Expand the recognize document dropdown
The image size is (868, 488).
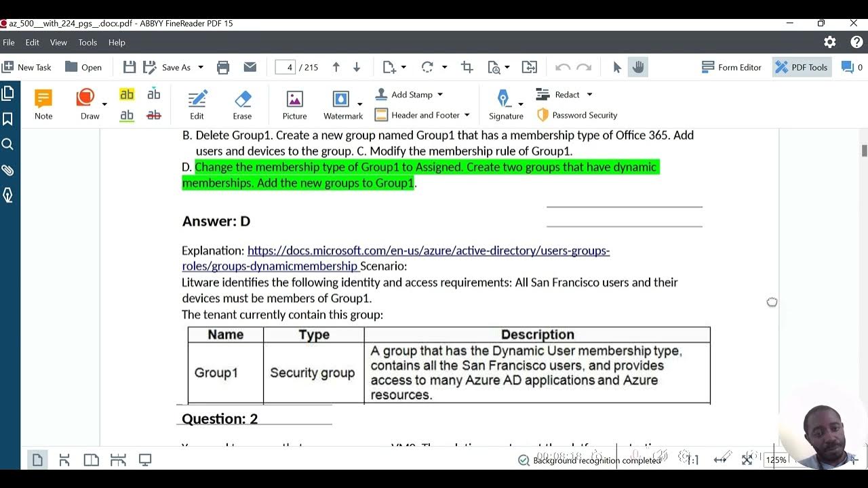[509, 67]
